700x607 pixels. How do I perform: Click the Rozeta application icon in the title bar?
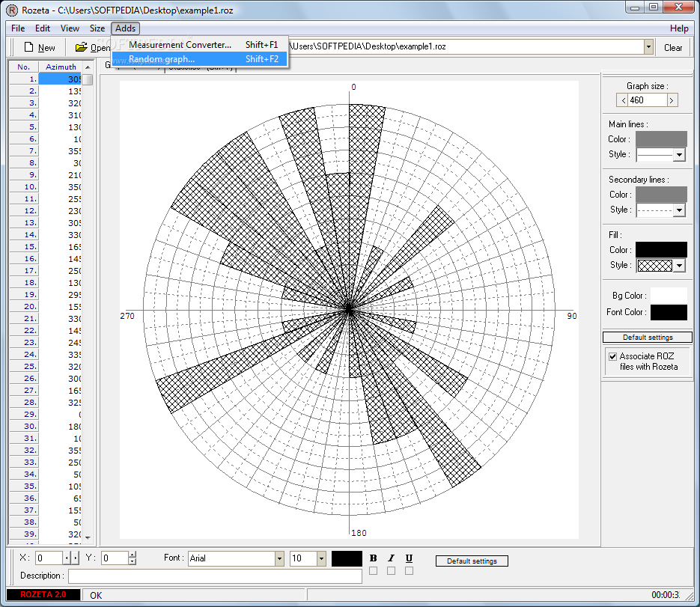point(12,10)
